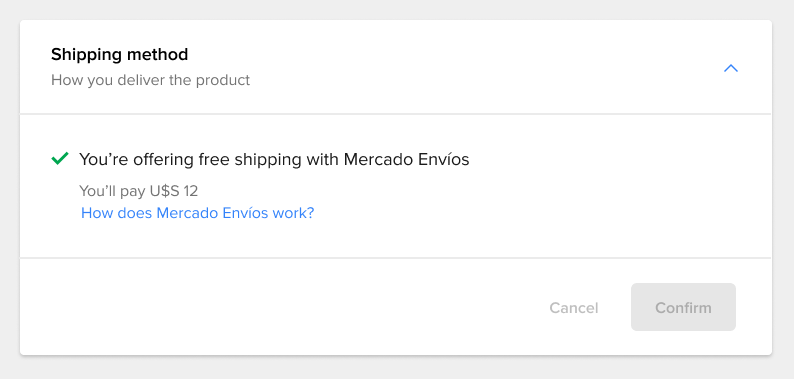Click the green checkmark icon
794x379 pixels.
pos(60,159)
